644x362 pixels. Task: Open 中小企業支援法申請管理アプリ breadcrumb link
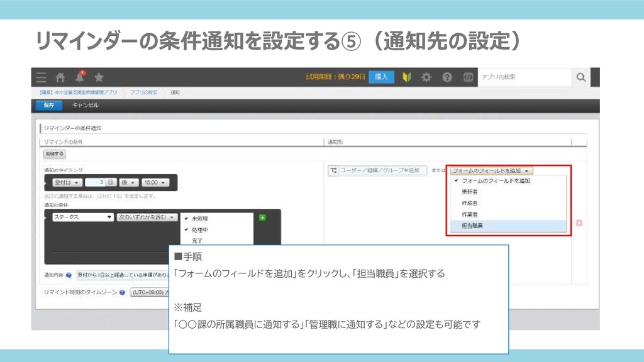pyautogui.click(x=78, y=92)
